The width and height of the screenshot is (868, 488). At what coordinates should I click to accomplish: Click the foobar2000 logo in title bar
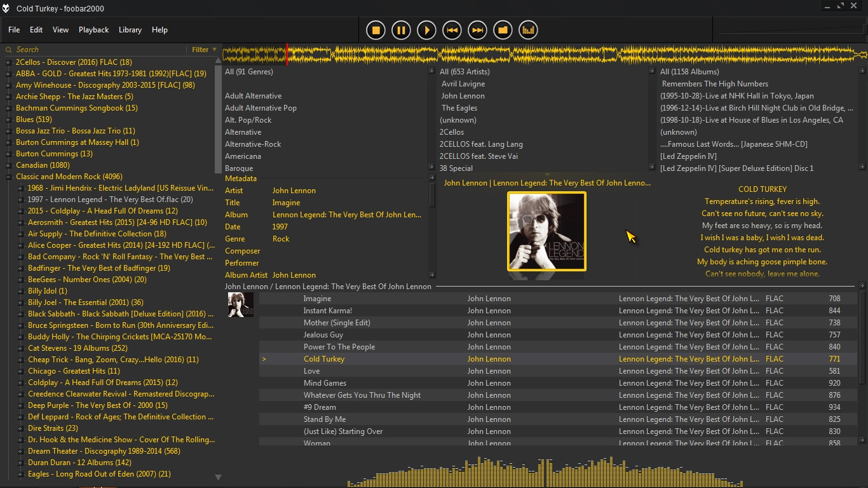pyautogui.click(x=6, y=8)
